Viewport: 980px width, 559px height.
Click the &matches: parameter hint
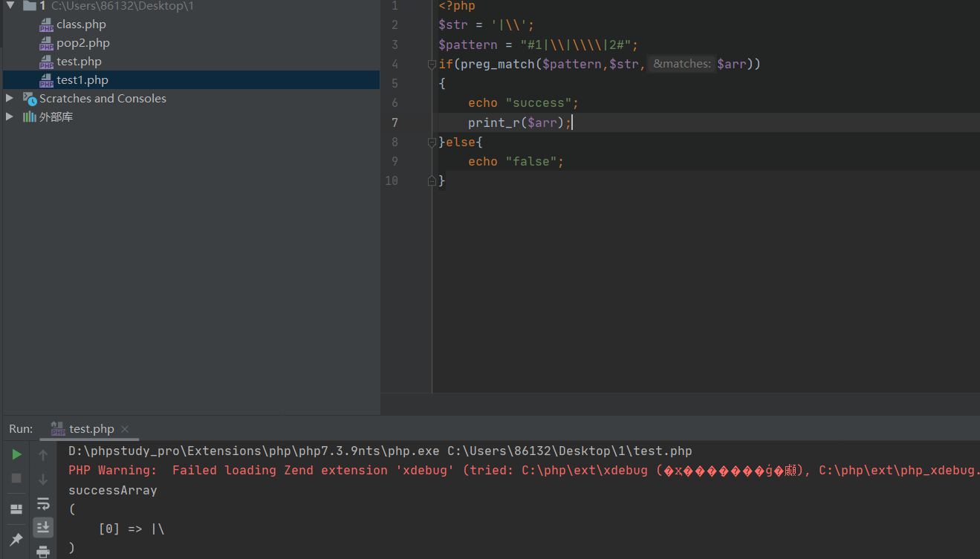tap(681, 64)
